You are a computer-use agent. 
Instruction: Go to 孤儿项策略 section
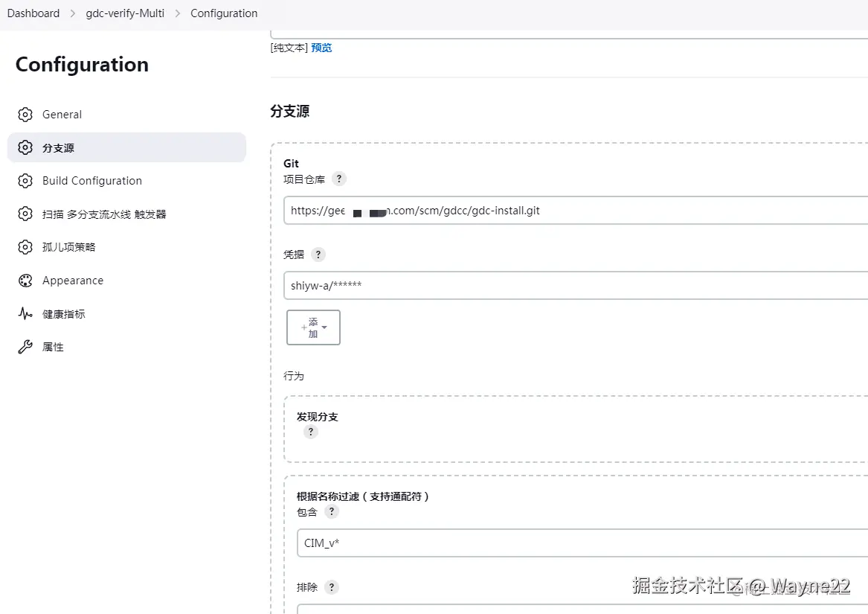click(68, 247)
